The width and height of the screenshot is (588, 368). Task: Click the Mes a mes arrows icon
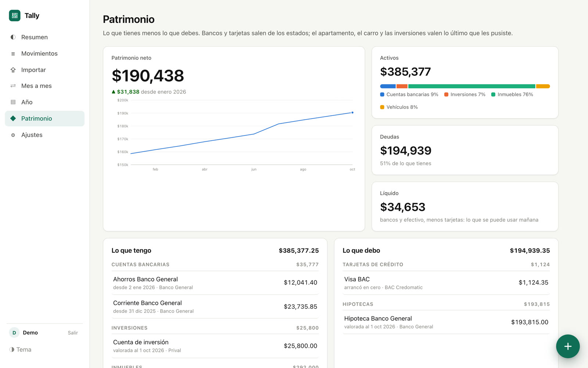pyautogui.click(x=13, y=86)
